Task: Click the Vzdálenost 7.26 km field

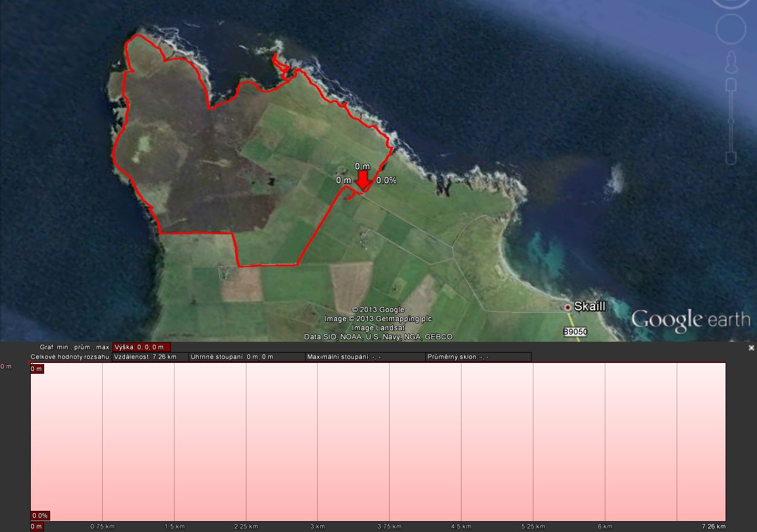Action: (150, 357)
